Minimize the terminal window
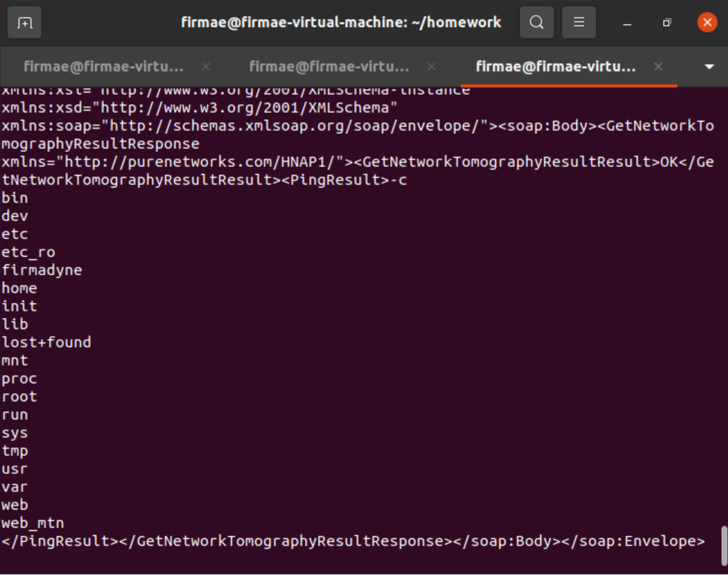Image resolution: width=728 pixels, height=575 pixels. coord(627,23)
